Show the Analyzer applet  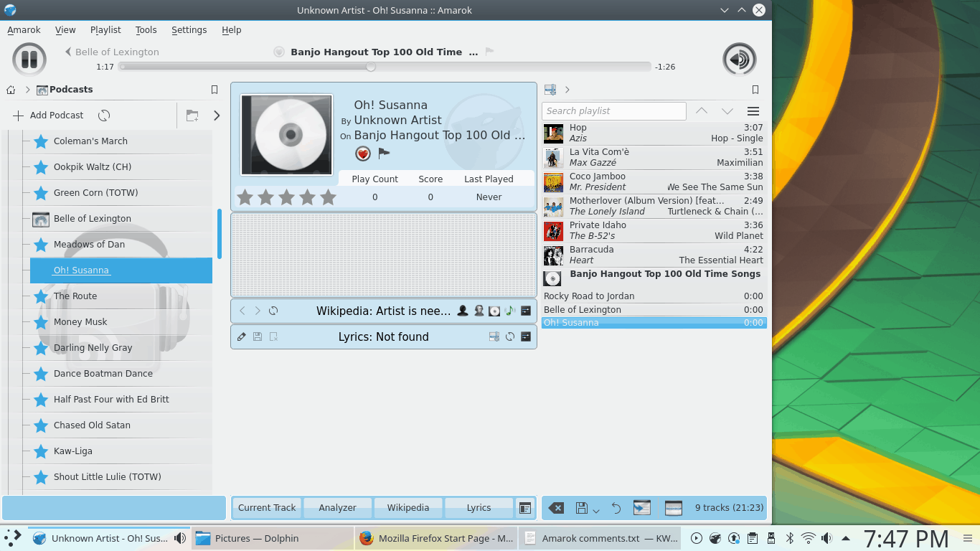click(337, 508)
